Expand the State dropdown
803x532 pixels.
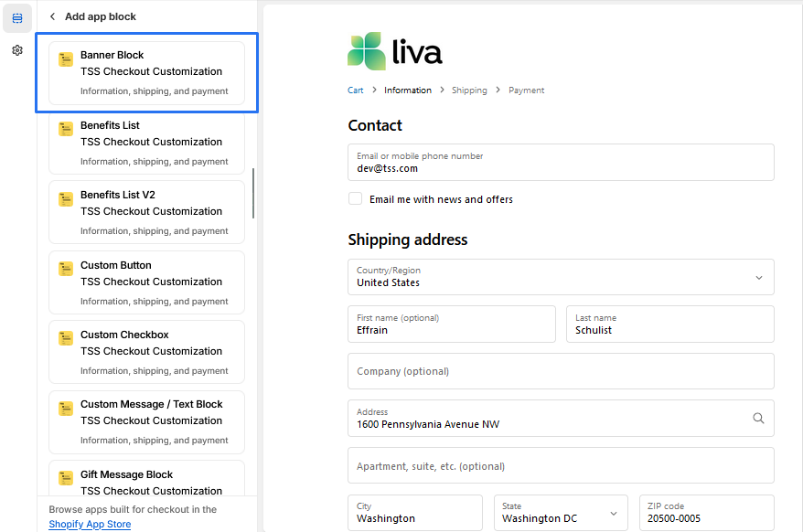(561, 513)
